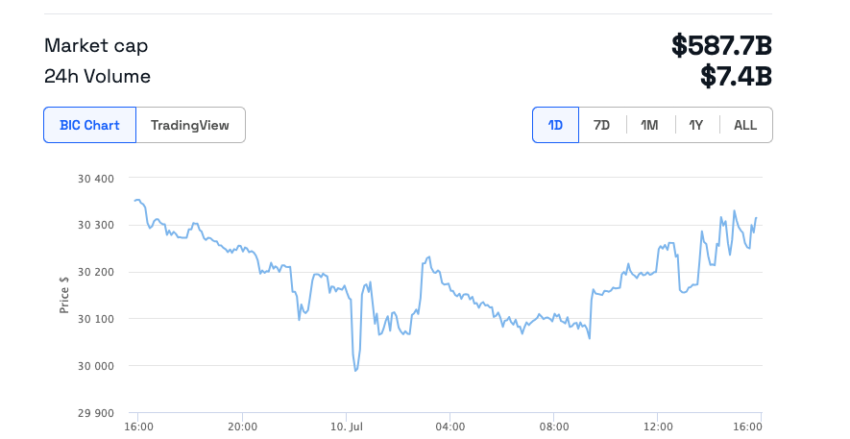The width and height of the screenshot is (850, 439).
Task: Select the 1D time range
Action: click(555, 125)
